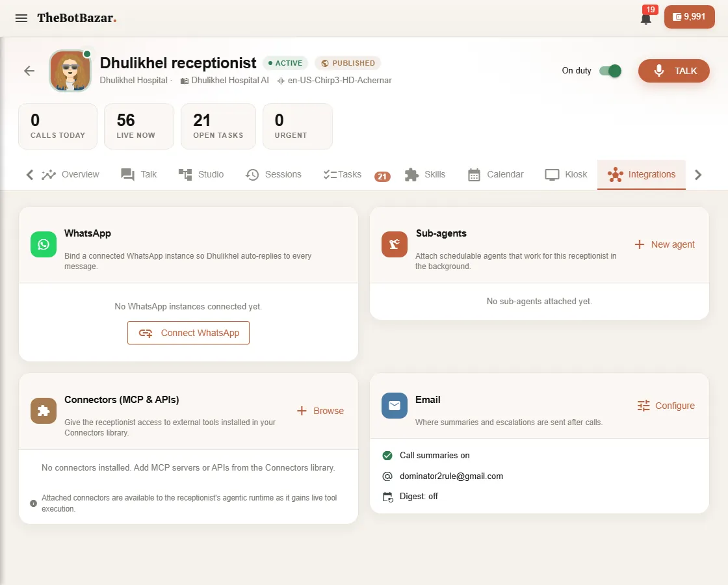
Task: Click the green WhatsApp icon
Action: coord(44,244)
